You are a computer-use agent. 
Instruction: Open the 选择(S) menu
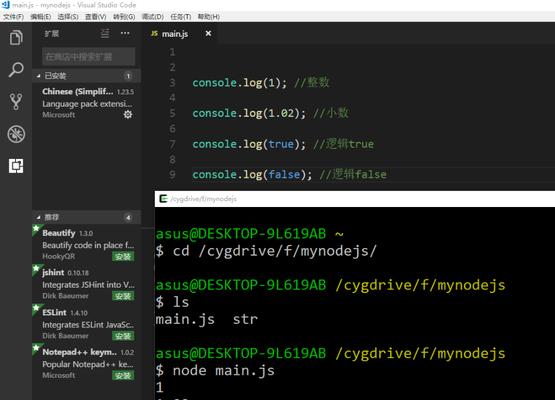click(x=68, y=17)
